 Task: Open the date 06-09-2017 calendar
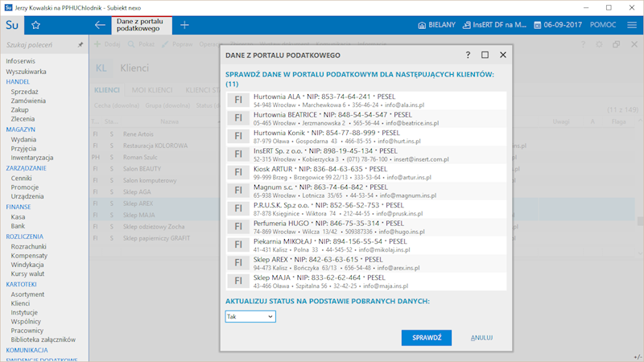point(558,25)
